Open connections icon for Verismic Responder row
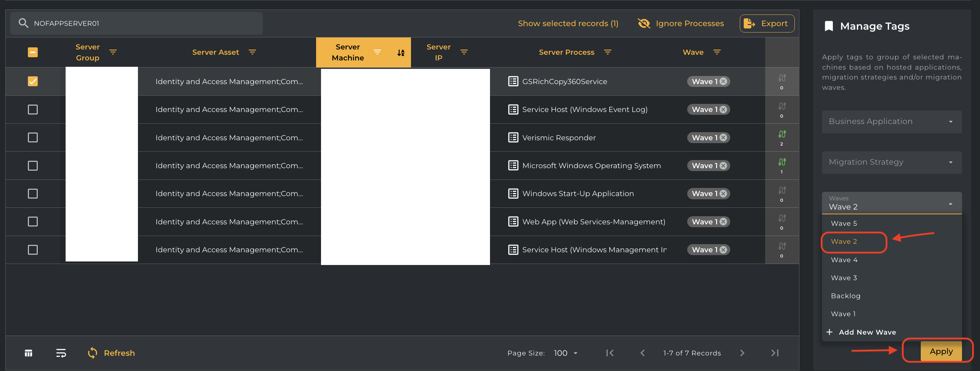Screen dimensions: 980x371 click(781, 135)
